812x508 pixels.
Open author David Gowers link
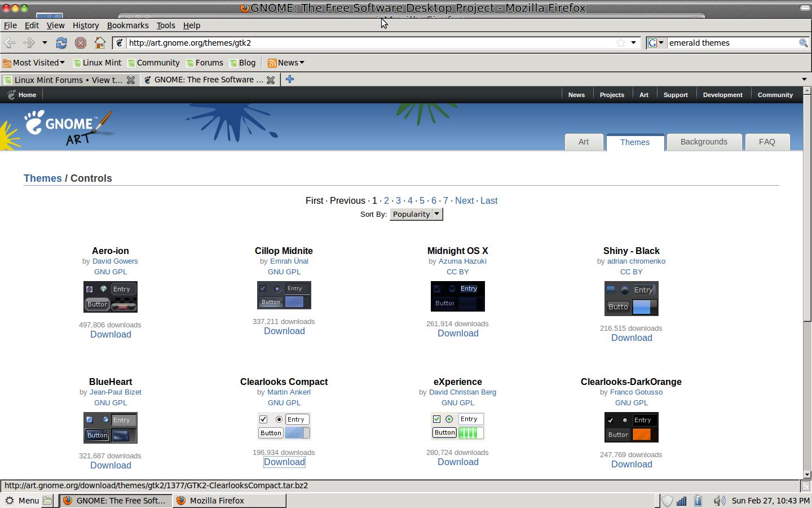point(115,261)
